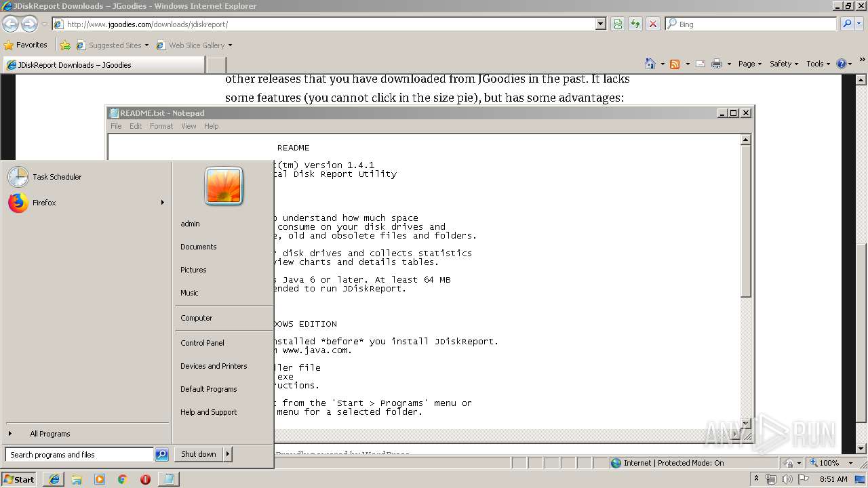Click the Add to Favorites Bar icon

pyautogui.click(x=65, y=45)
